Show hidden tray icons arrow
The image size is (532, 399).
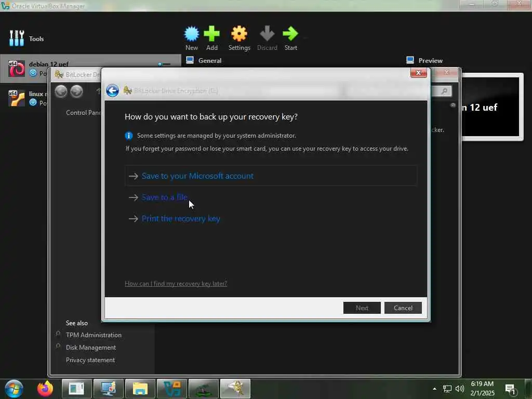click(x=434, y=389)
